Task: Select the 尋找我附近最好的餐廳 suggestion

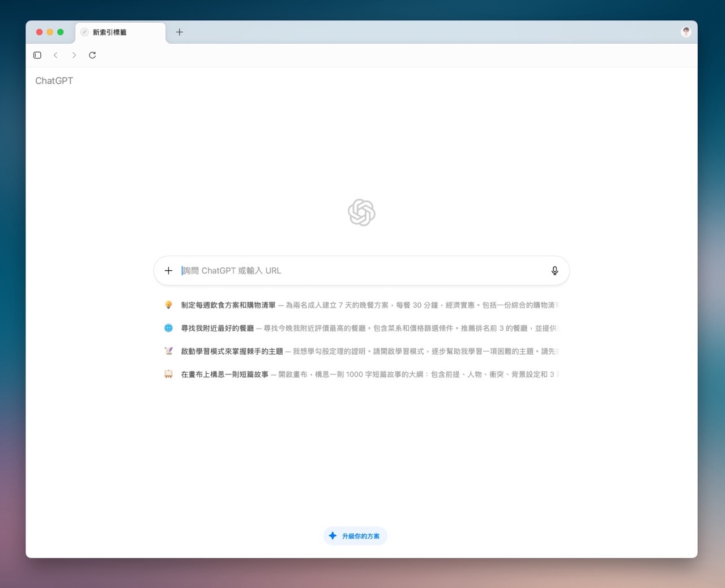Action: tap(217, 329)
